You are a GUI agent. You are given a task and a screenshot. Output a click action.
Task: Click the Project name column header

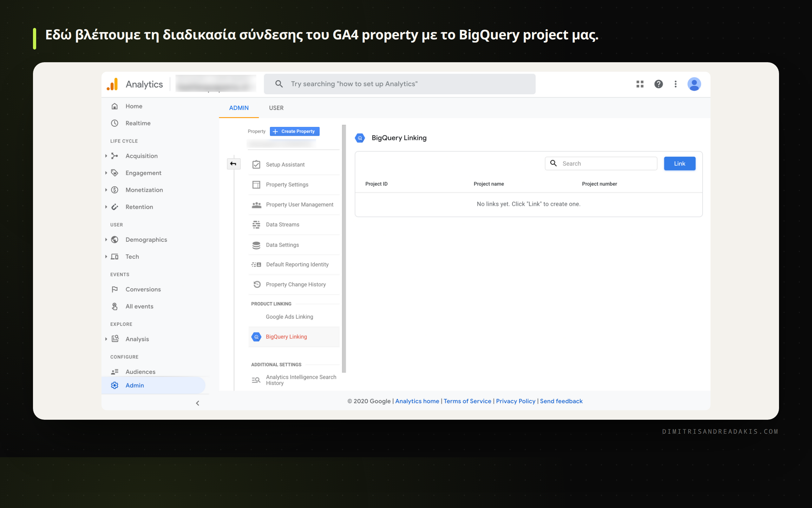click(488, 184)
